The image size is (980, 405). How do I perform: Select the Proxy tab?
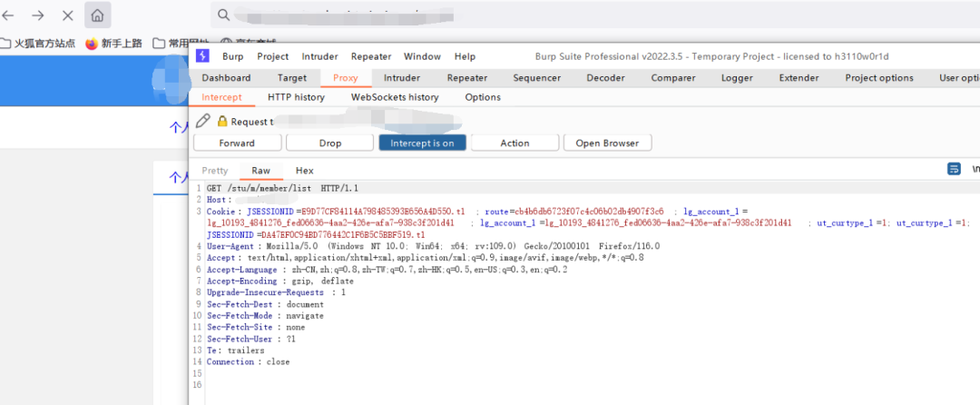tap(346, 77)
